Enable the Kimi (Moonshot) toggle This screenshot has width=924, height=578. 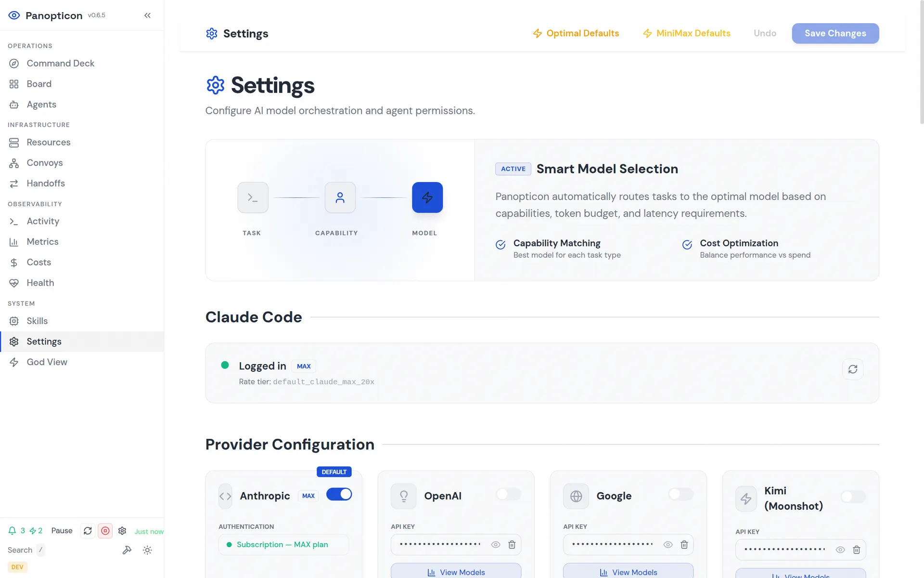point(853,497)
